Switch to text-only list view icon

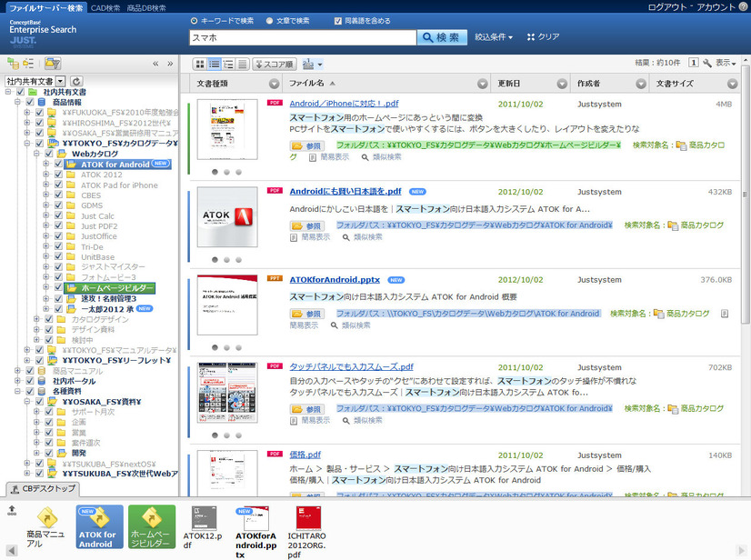[x=243, y=65]
